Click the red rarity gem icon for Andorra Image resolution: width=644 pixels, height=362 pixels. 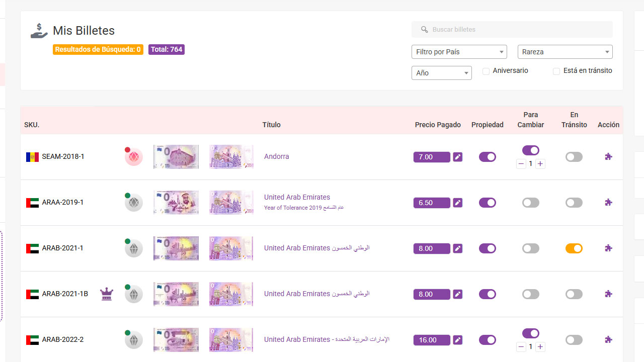click(x=134, y=157)
